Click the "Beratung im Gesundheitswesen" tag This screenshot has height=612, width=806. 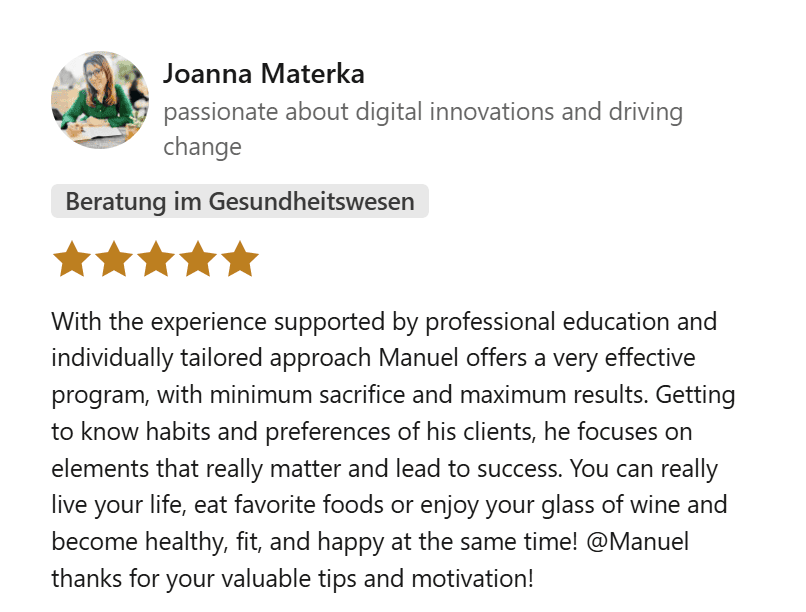click(240, 201)
